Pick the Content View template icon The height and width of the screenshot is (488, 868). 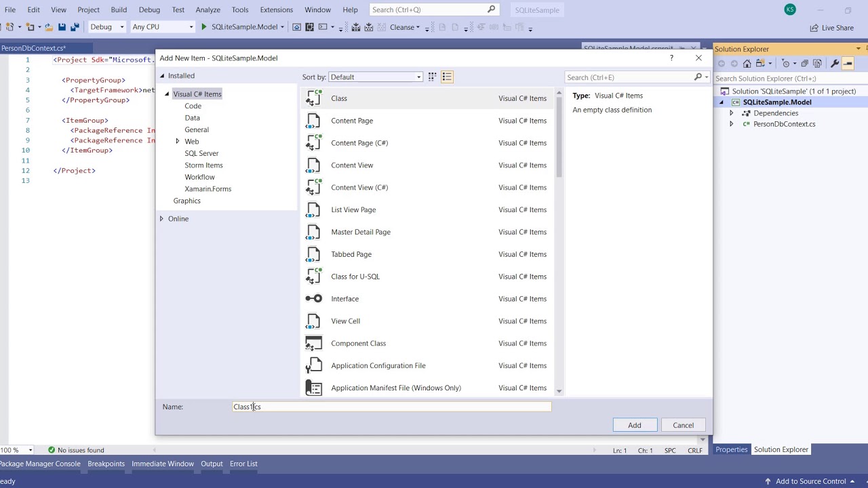[313, 165]
